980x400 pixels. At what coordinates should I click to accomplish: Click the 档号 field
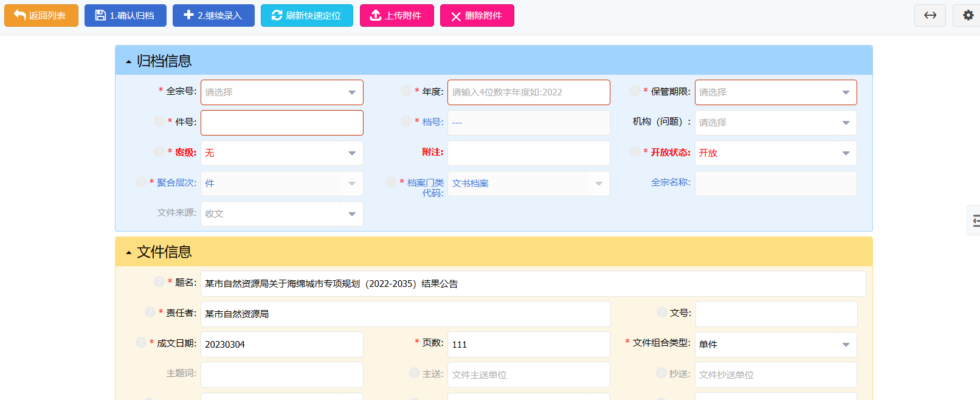coord(529,123)
